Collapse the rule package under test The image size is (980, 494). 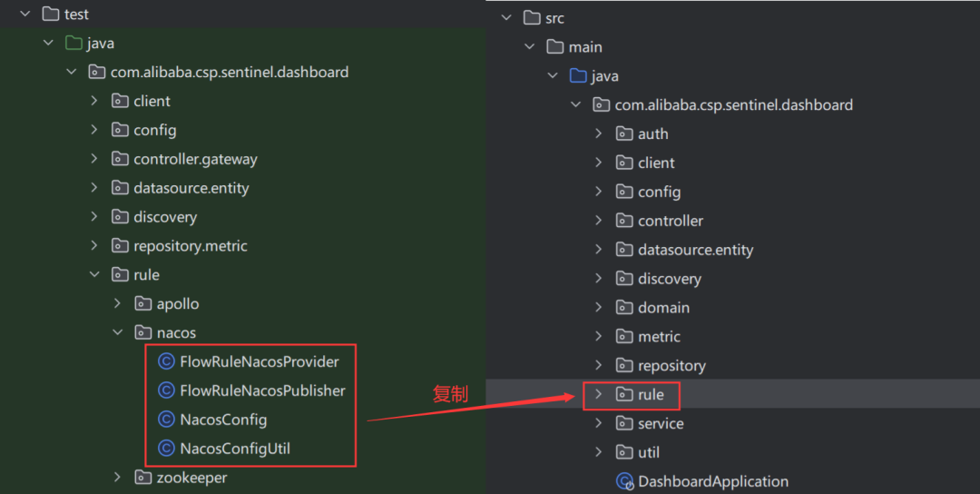coord(94,274)
